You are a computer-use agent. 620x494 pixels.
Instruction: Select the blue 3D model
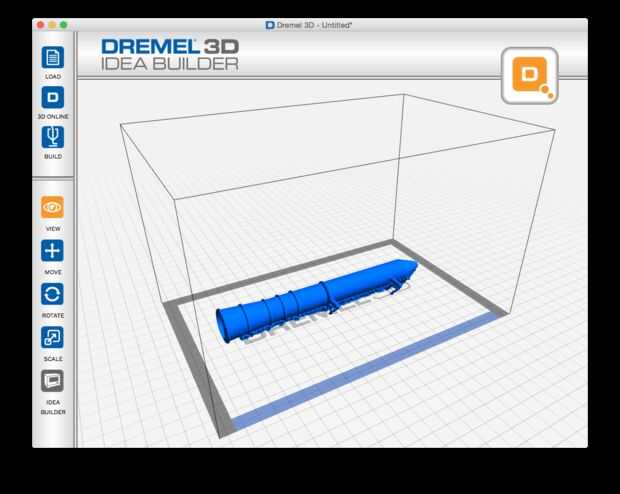coord(316,301)
